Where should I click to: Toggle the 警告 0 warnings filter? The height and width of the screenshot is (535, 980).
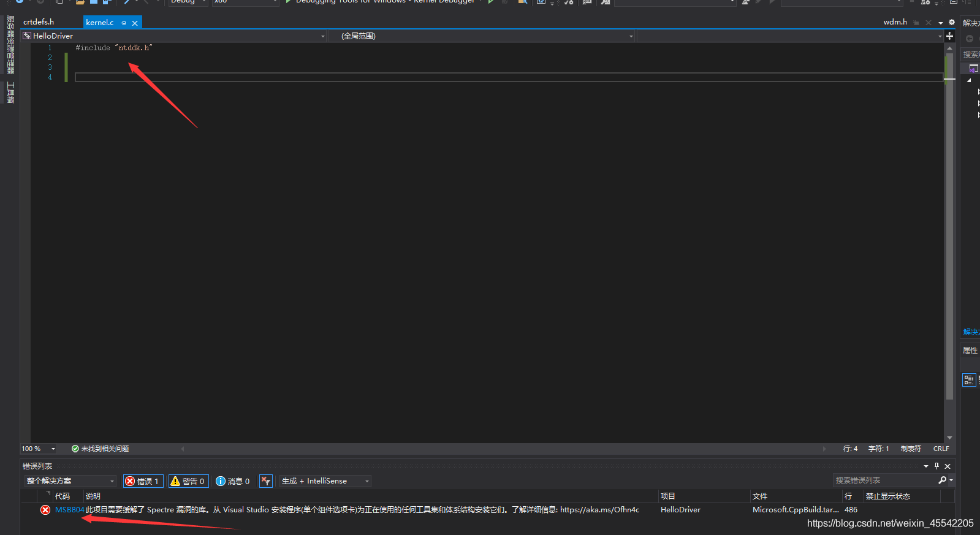pyautogui.click(x=188, y=481)
